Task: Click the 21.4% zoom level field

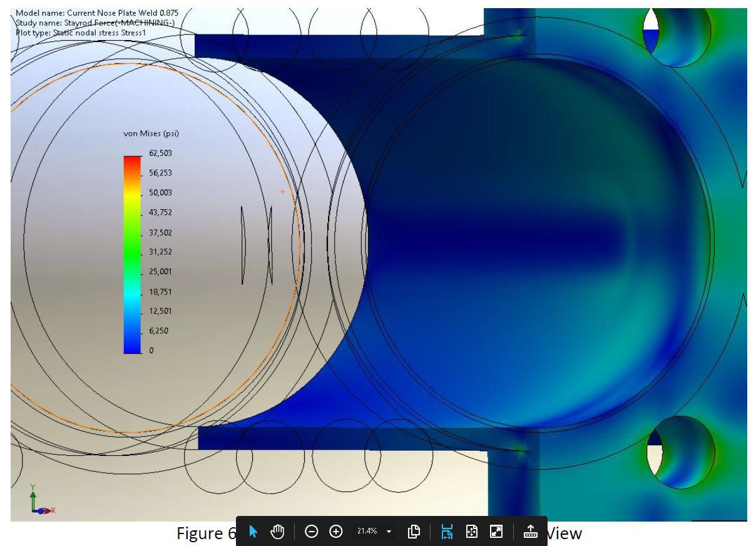Action: click(367, 532)
